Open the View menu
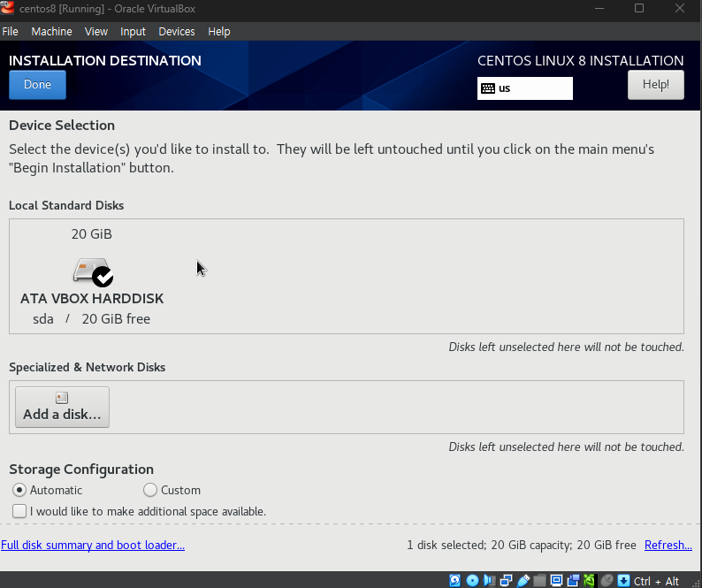Screen dimensions: 702x588 tap(96, 32)
